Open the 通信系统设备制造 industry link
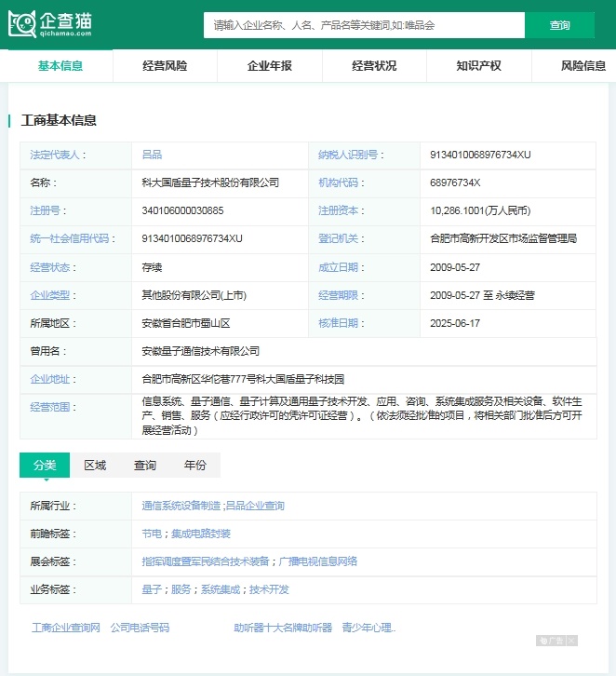The width and height of the screenshot is (616, 676). tap(181, 506)
